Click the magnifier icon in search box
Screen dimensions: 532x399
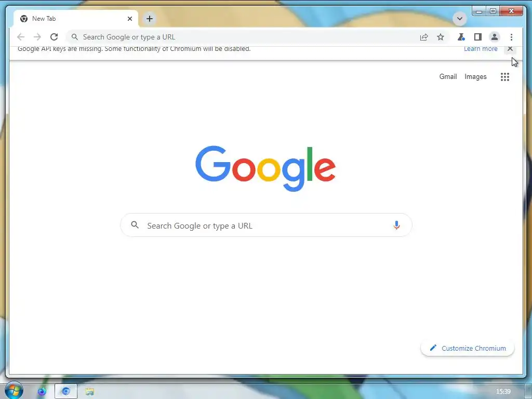(135, 224)
